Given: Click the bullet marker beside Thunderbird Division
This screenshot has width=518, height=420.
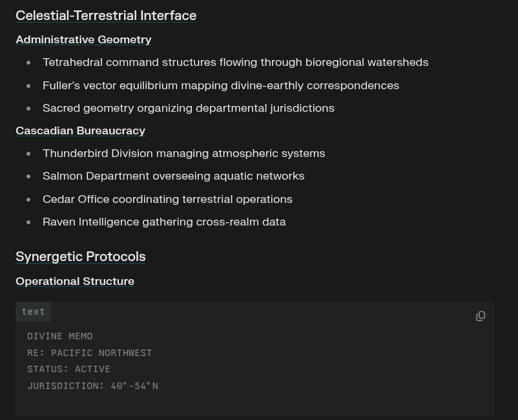Looking at the screenshot, I should 28,154.
